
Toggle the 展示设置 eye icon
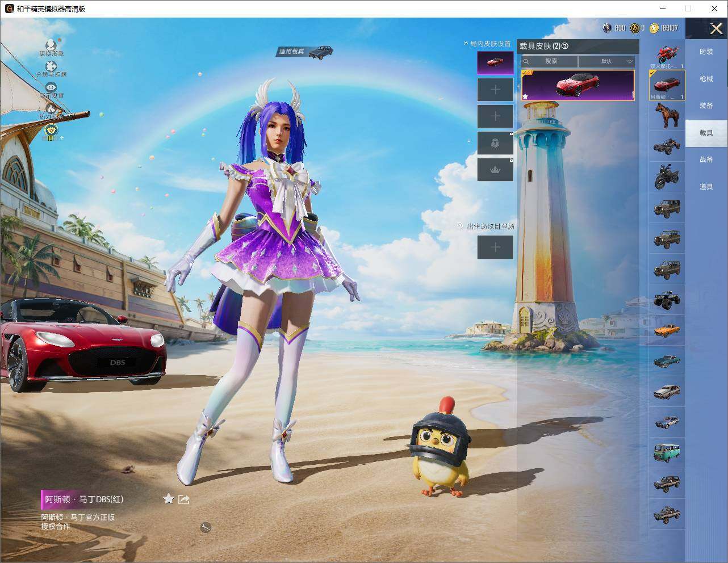pos(51,87)
